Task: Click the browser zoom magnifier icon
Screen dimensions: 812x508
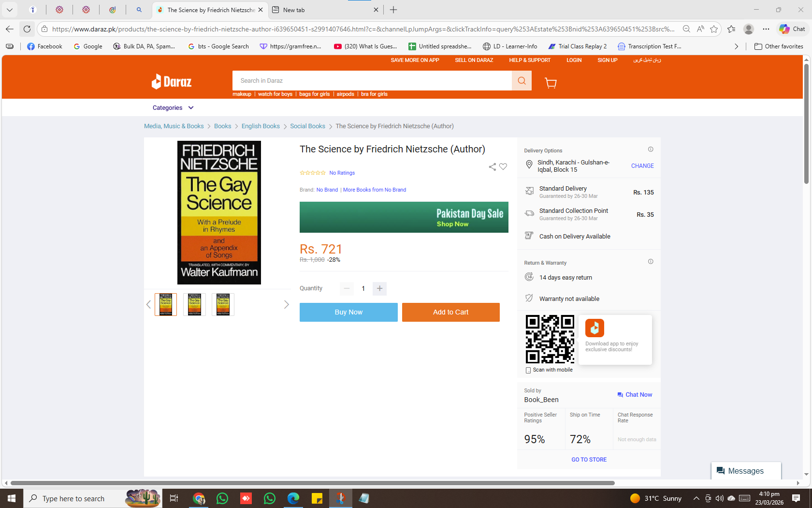Action: click(x=686, y=29)
